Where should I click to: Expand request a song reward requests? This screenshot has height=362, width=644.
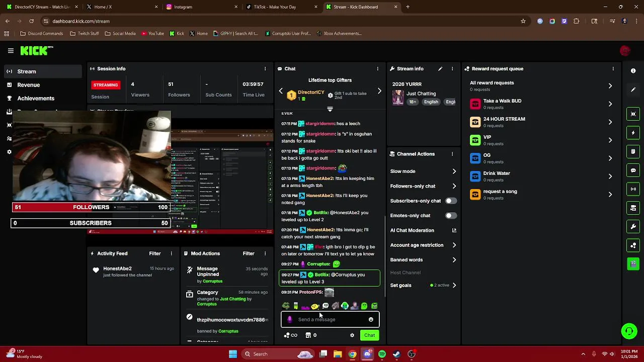click(x=610, y=195)
